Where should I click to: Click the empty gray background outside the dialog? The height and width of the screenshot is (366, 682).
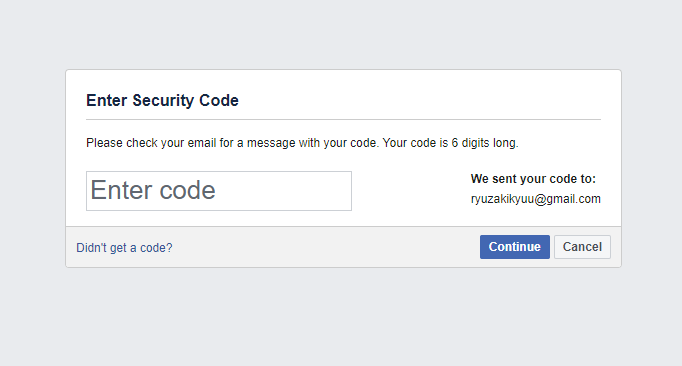(x=341, y=318)
